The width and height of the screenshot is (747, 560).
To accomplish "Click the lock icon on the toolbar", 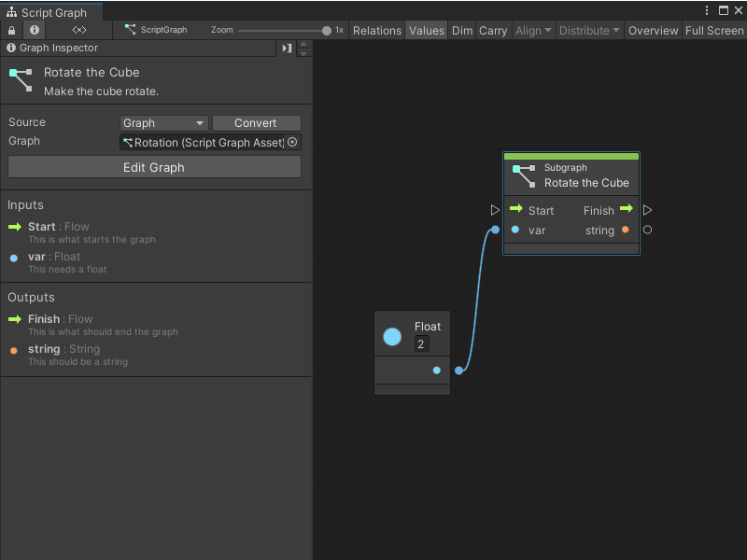I will (9, 30).
